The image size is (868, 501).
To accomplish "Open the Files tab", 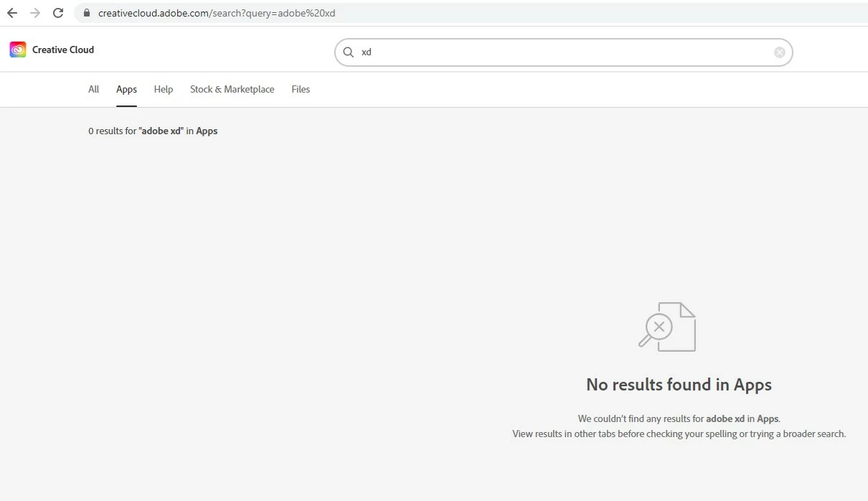I will [x=301, y=89].
